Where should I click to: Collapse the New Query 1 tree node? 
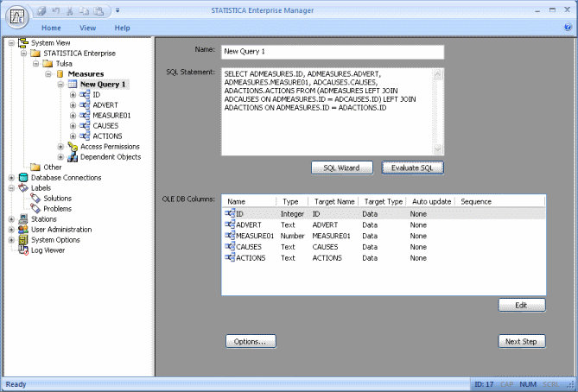pos(60,85)
